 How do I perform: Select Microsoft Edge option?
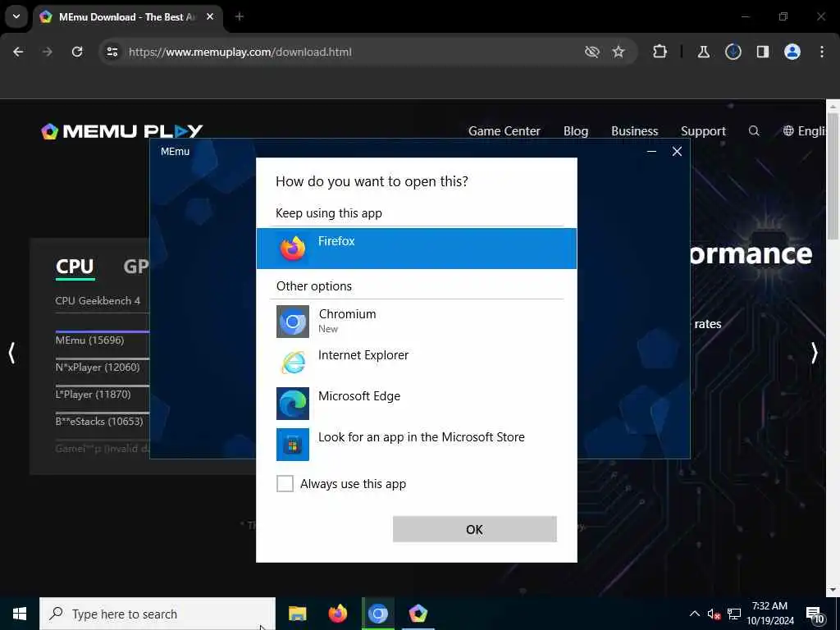point(416,404)
